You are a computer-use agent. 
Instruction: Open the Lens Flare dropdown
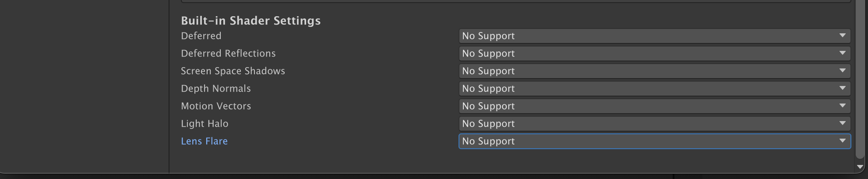click(x=654, y=141)
